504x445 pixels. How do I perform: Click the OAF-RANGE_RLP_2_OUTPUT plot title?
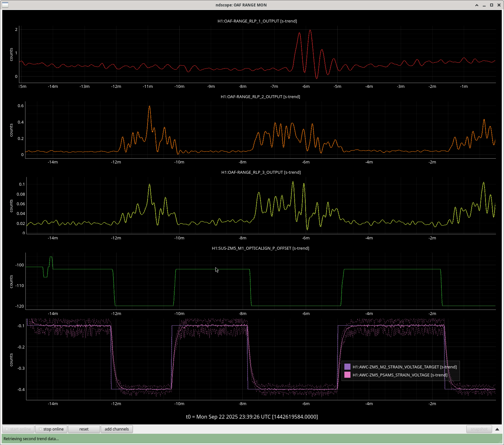(x=260, y=97)
